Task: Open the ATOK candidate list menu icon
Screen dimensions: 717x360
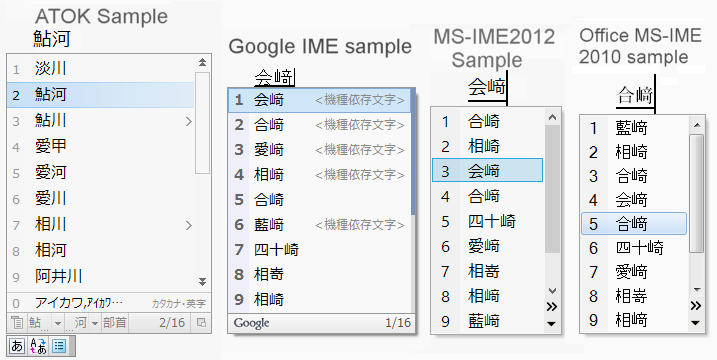Action: click(59, 346)
